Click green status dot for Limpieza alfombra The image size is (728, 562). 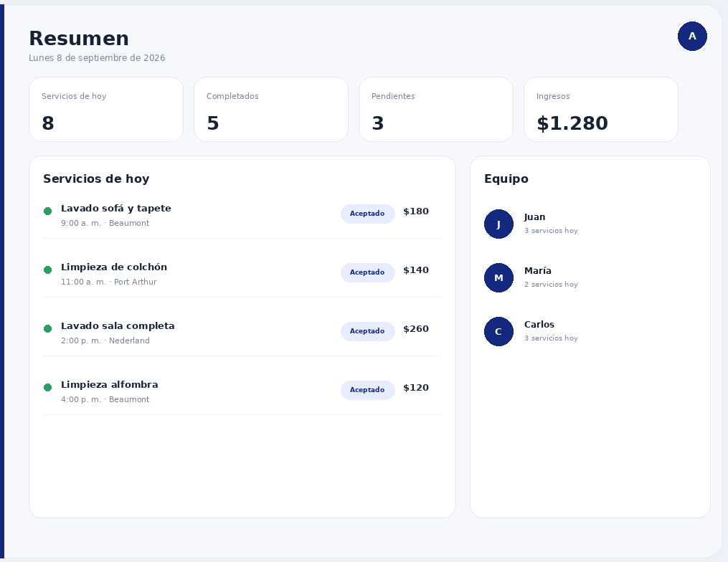pyautogui.click(x=47, y=388)
